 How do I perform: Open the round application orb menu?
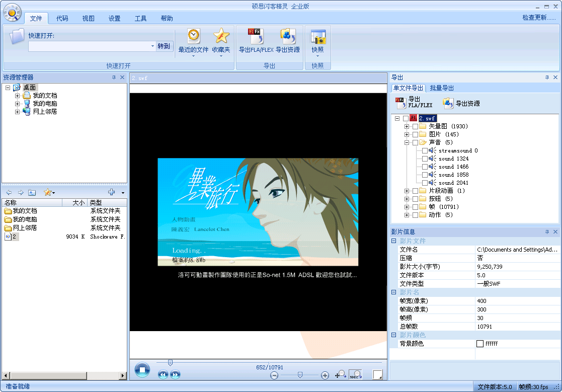click(12, 13)
